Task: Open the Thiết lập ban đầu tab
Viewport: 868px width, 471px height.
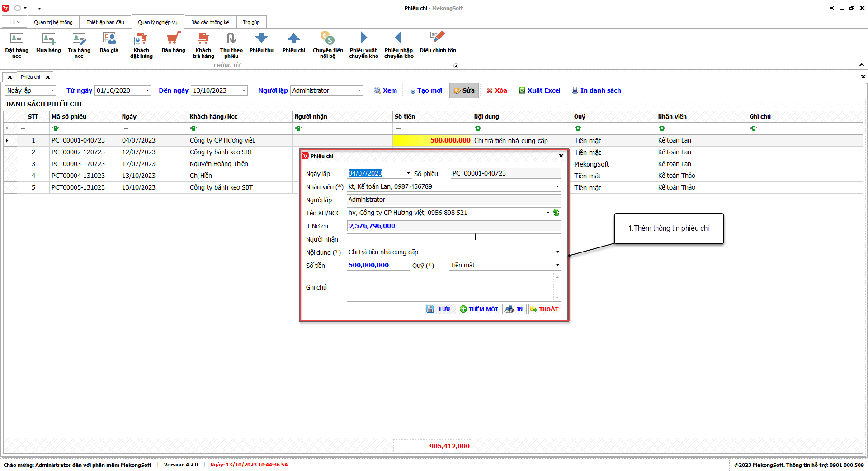Action: (x=105, y=22)
